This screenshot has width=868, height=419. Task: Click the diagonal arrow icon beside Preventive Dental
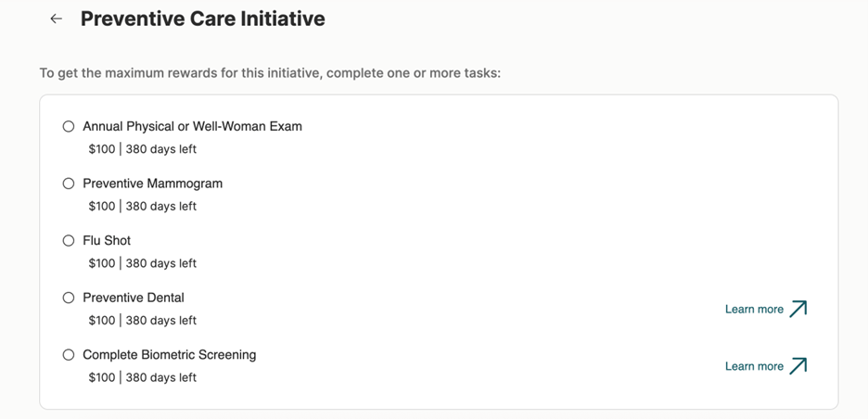tap(798, 309)
